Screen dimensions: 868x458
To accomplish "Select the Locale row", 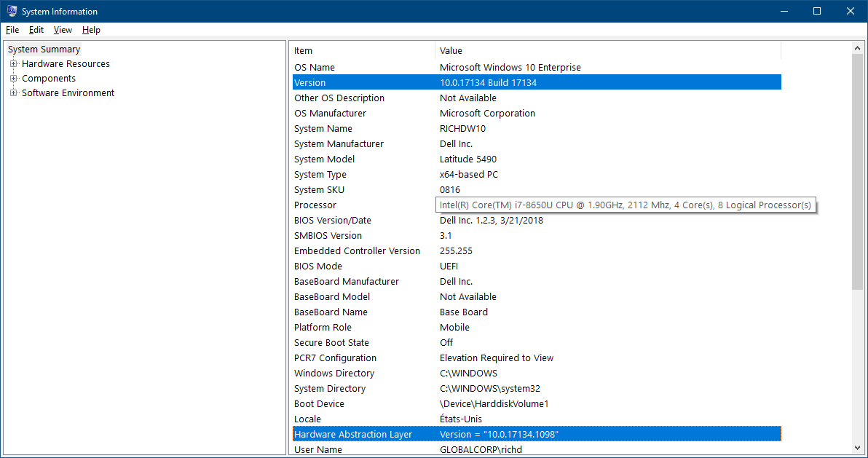I will tap(537, 419).
